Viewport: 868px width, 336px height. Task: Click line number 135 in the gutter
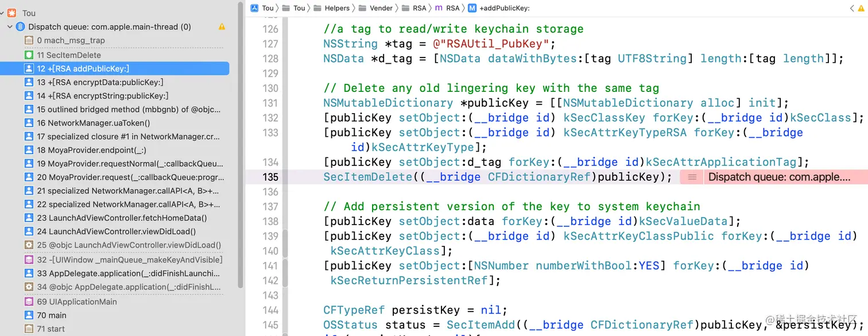coord(270,177)
